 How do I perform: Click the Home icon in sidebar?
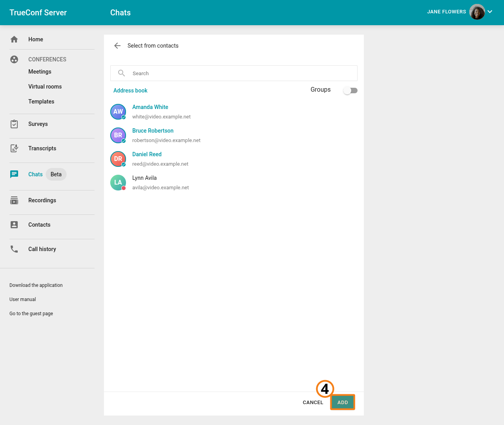14,39
